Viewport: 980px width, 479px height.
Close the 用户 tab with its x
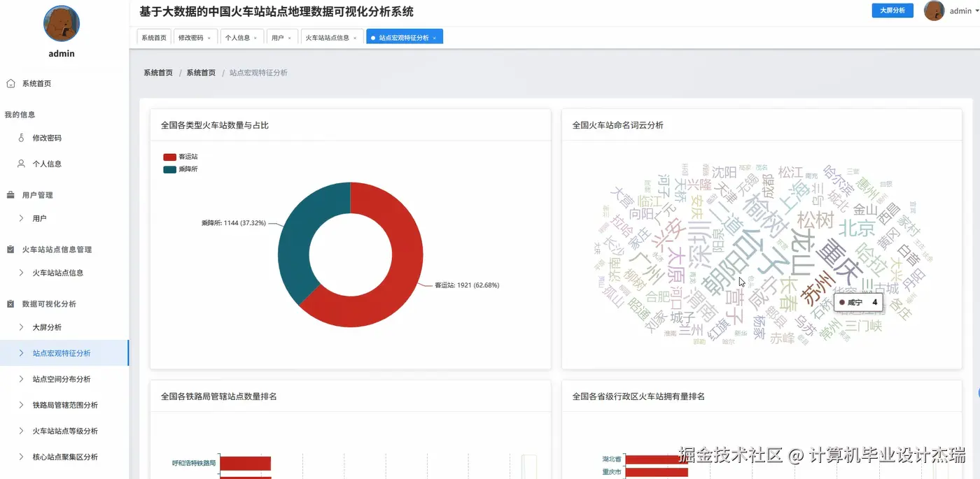[x=289, y=38]
